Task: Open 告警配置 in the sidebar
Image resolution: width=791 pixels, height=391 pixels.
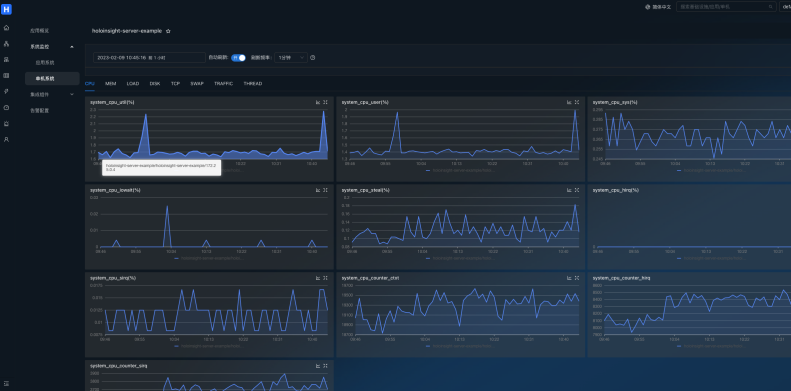Action: click(39, 110)
